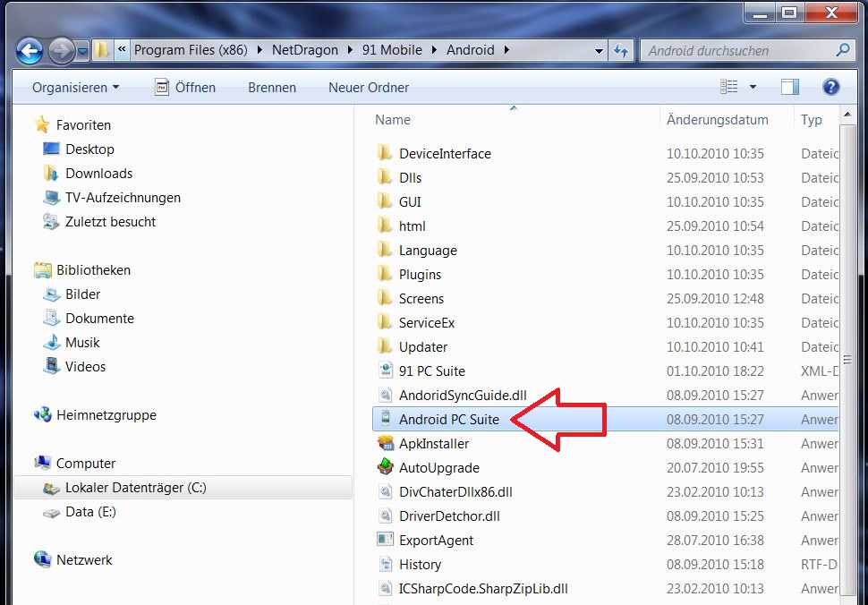The height and width of the screenshot is (605, 868).
Task: Open Zuletzt besucht in navigation pane
Action: pos(110,222)
